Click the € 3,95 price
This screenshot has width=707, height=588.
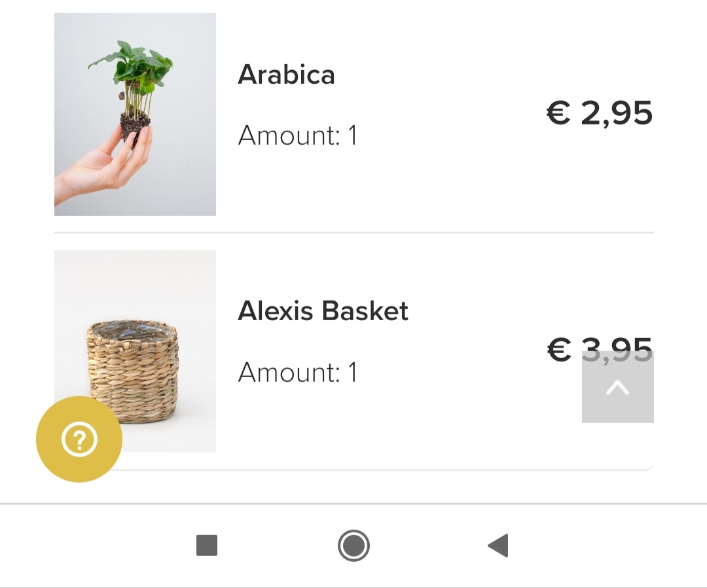pos(600,349)
